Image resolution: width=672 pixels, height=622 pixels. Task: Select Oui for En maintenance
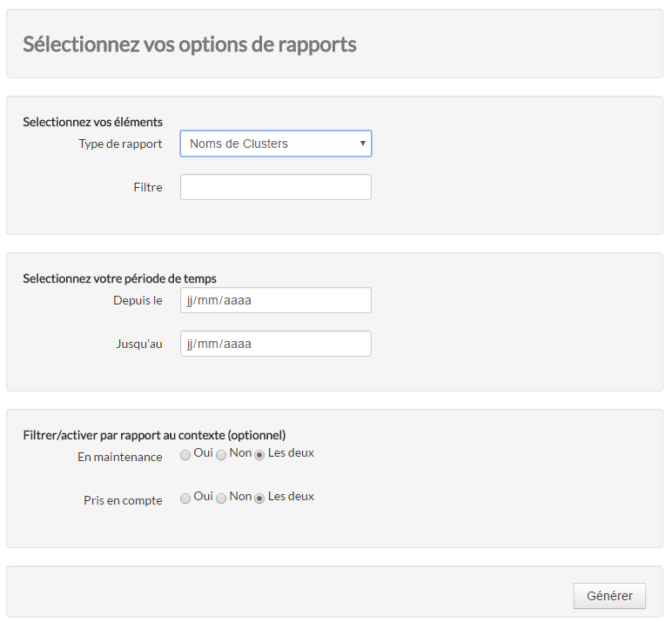click(185, 455)
